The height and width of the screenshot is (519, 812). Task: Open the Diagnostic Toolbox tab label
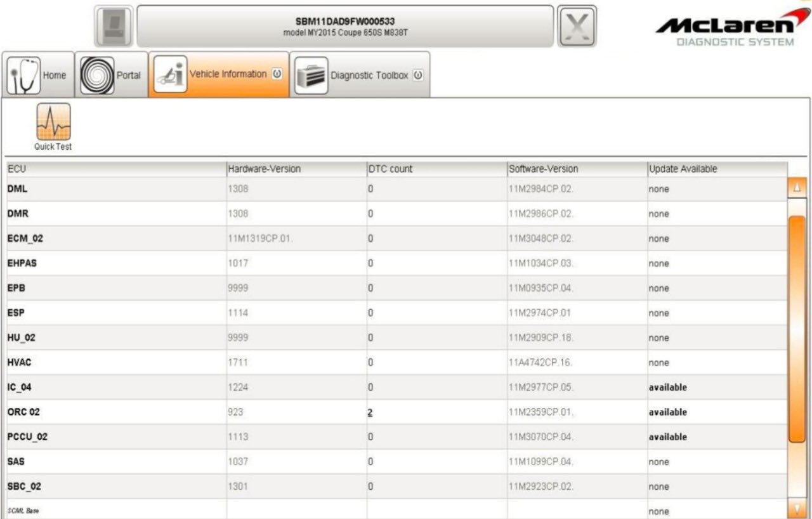(x=370, y=76)
